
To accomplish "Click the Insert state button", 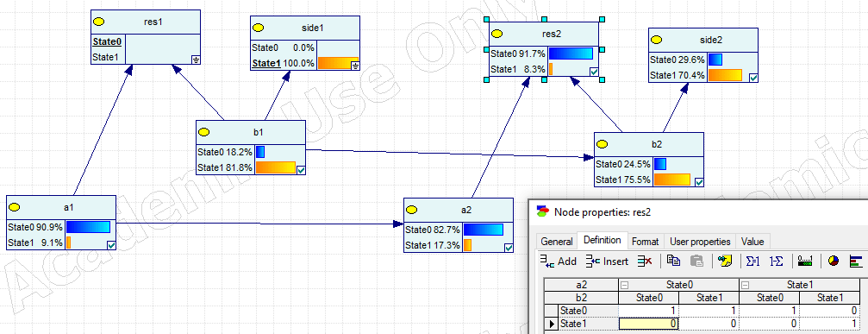I will (608, 261).
